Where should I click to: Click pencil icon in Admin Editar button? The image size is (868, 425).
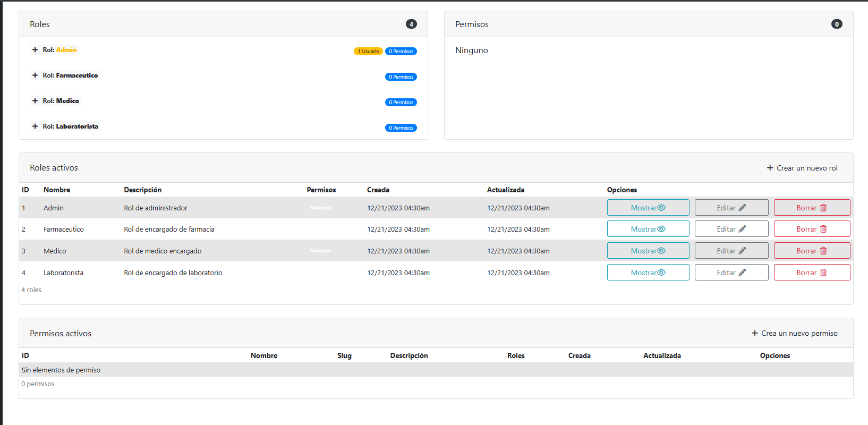[x=742, y=208]
